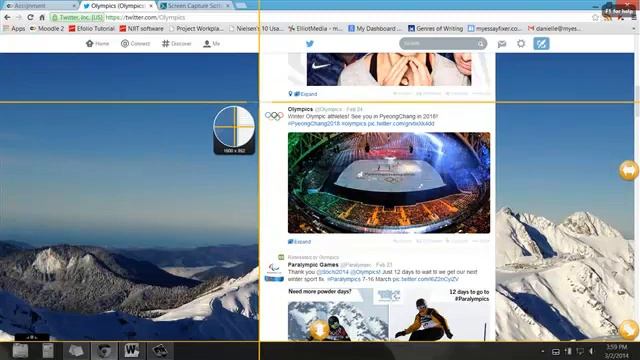Screen dimensions: 640x360
Task: Open the danielle@myes... Gmail bookmark
Action: tap(555, 29)
